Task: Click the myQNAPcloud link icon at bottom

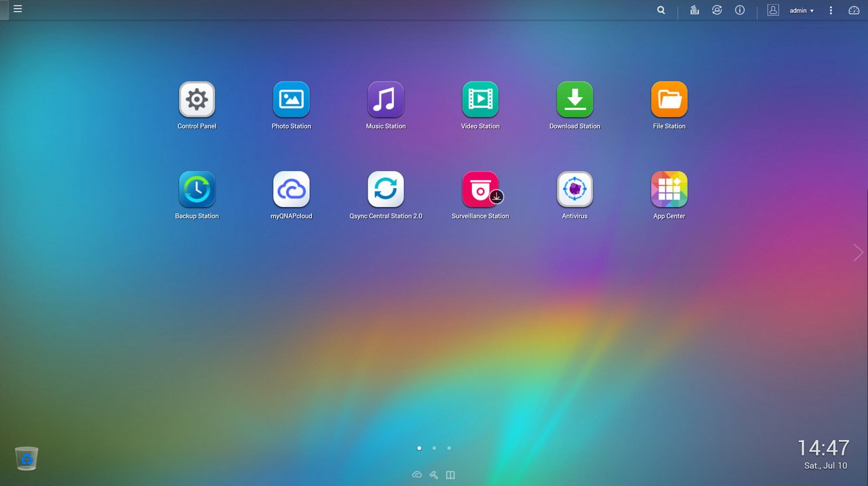Action: click(417, 474)
